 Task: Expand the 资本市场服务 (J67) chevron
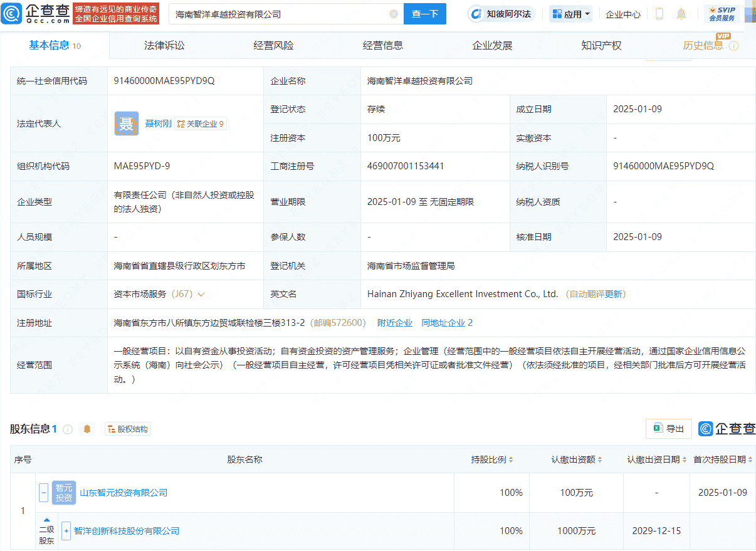pyautogui.click(x=202, y=294)
